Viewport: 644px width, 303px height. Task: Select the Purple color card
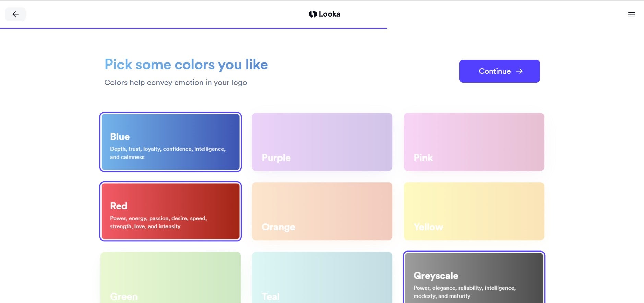(322, 142)
